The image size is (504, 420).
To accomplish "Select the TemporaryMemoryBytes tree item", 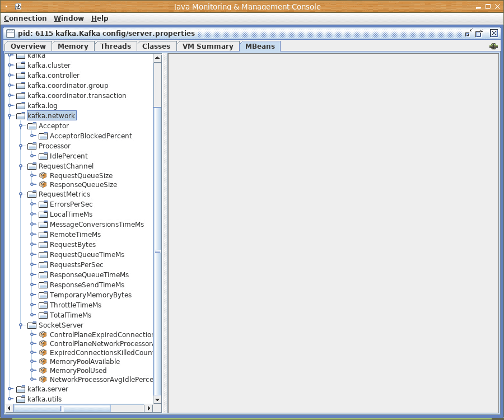I will pyautogui.click(x=91, y=295).
